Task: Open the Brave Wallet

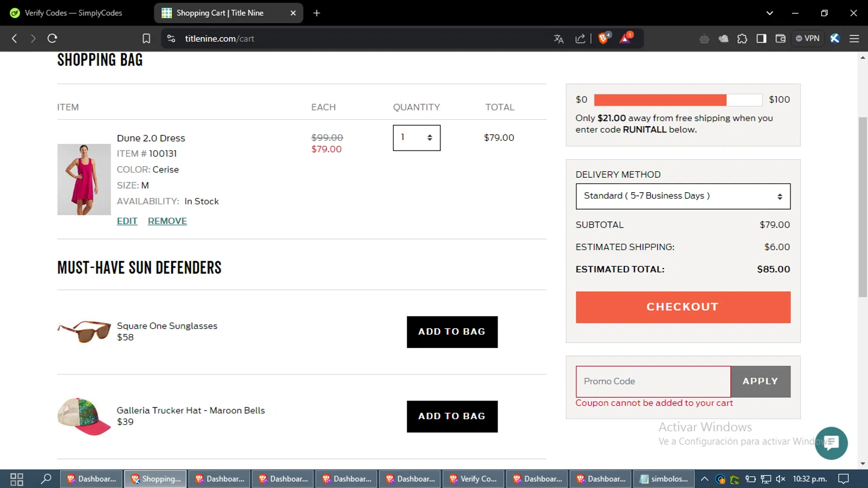Action: 781,39
